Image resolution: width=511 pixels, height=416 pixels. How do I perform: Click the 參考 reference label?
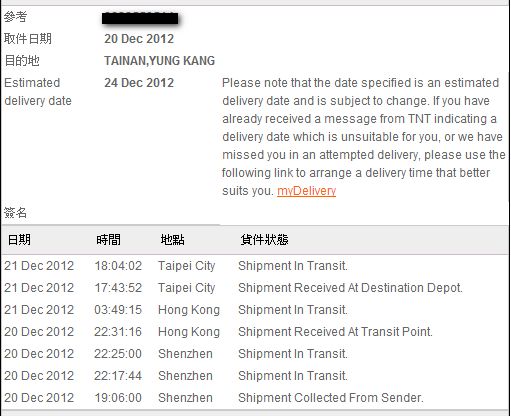[15, 17]
